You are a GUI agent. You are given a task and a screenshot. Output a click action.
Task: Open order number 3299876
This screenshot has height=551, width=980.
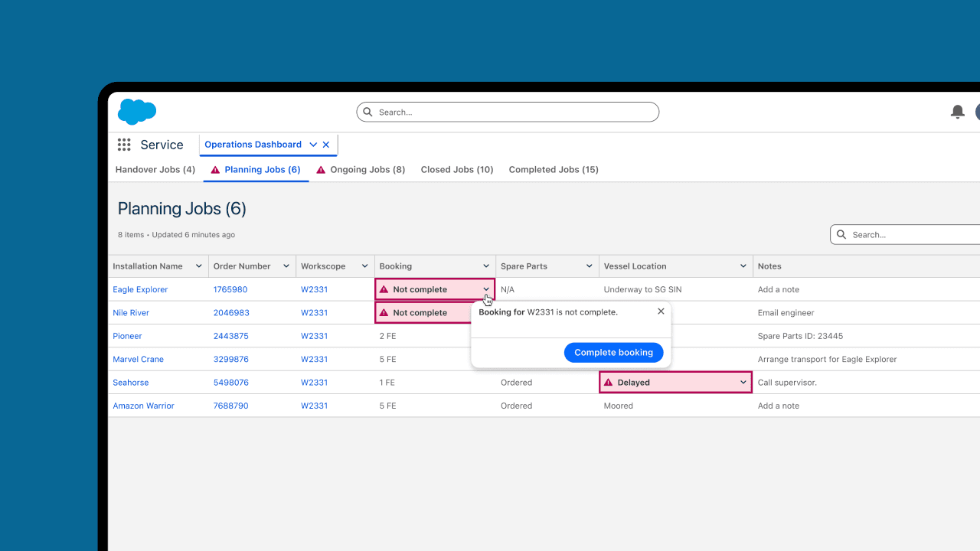coord(231,359)
